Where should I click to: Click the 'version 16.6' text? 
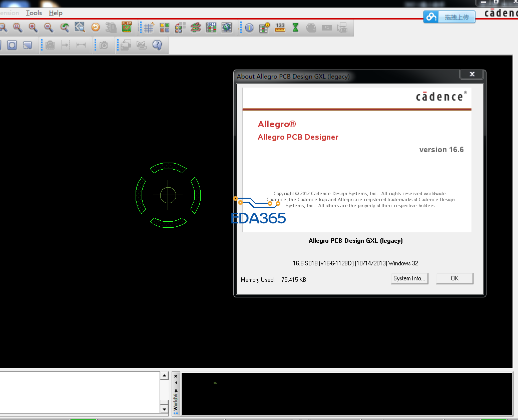[x=441, y=150]
